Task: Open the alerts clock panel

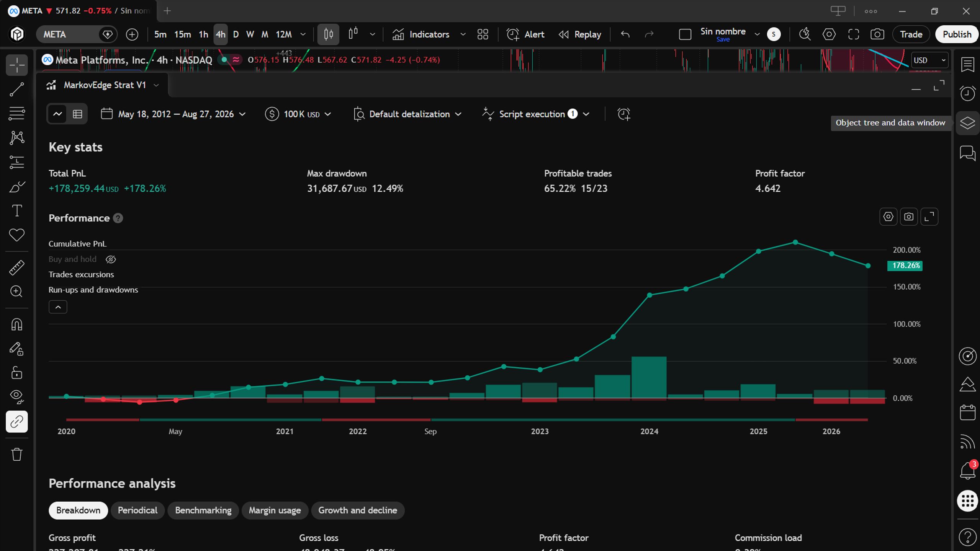Action: pos(967,93)
